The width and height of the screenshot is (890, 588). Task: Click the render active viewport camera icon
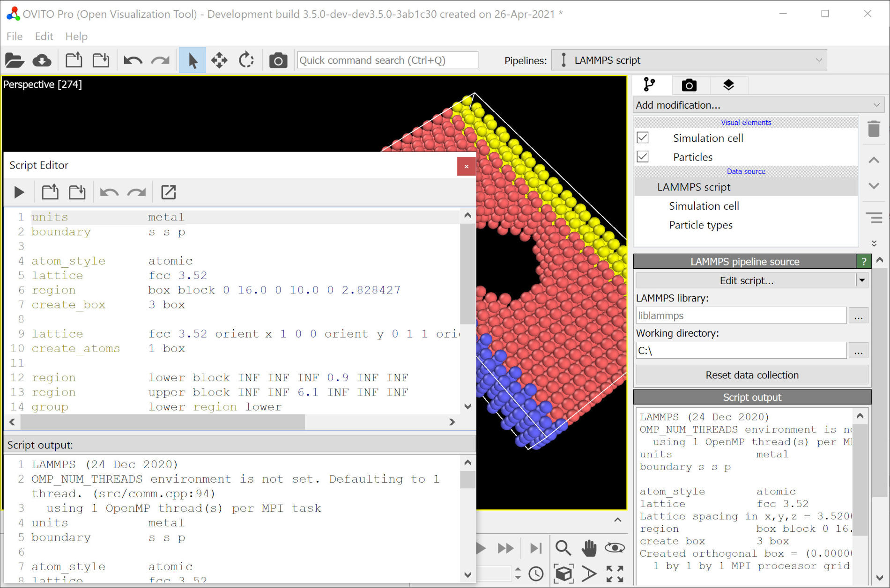point(278,60)
